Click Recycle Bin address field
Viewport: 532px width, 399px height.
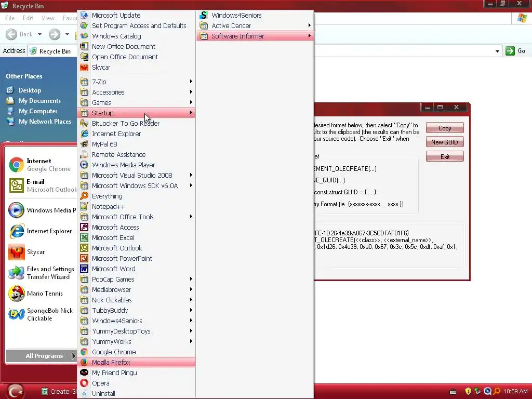coord(264,51)
